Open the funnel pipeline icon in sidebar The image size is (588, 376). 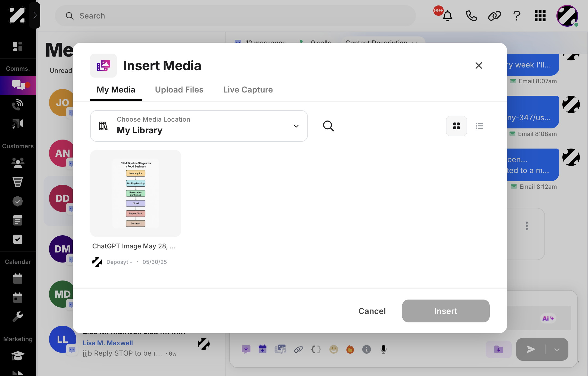pyautogui.click(x=18, y=182)
